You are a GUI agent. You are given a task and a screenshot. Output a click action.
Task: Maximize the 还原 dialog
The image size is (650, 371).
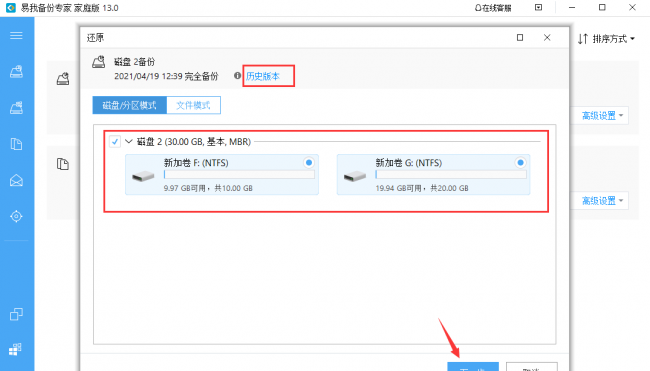click(520, 38)
